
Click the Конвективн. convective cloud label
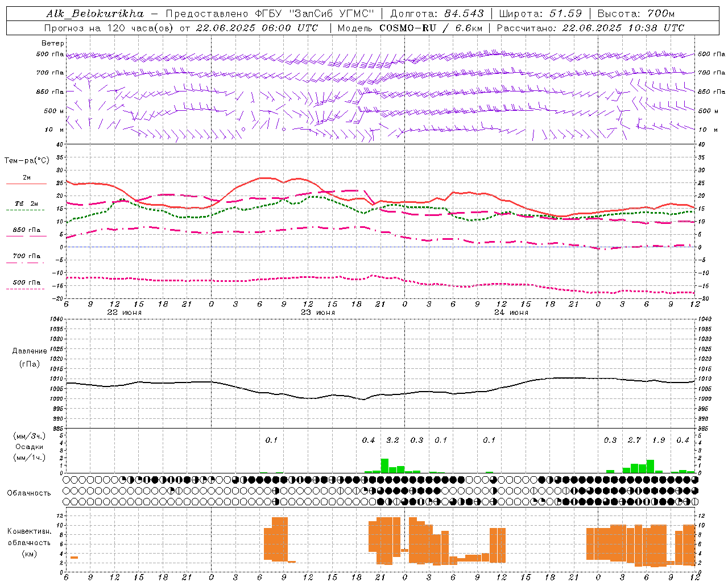30,531
